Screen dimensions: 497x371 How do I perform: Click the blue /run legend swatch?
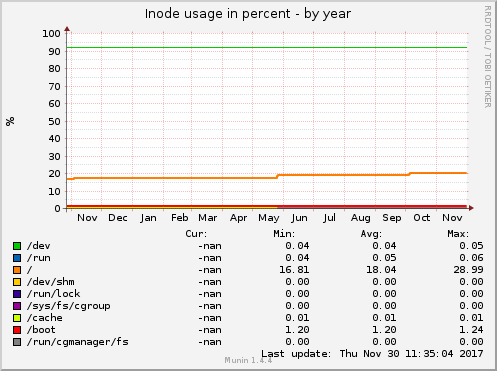coord(17,258)
